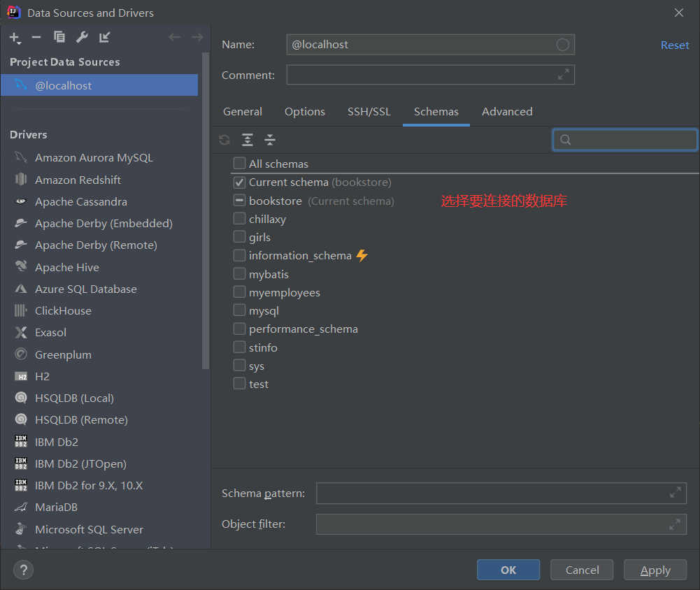Check the test schema checkbox
700x590 pixels.
(x=239, y=384)
